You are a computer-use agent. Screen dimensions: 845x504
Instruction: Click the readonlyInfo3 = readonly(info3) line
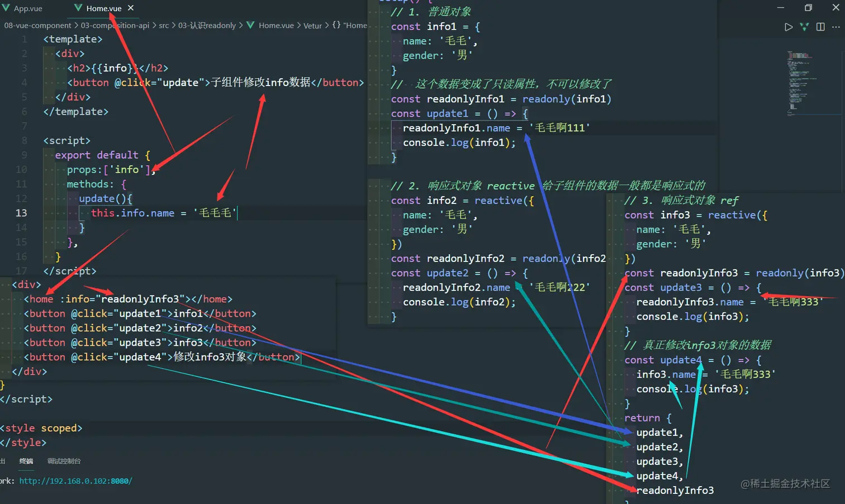click(x=733, y=273)
